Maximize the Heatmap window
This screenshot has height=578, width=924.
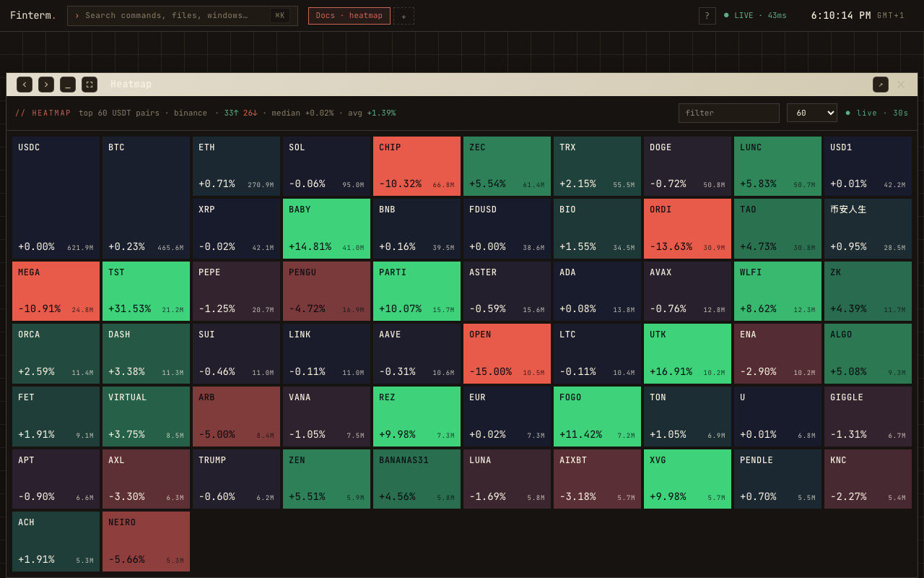pos(90,85)
